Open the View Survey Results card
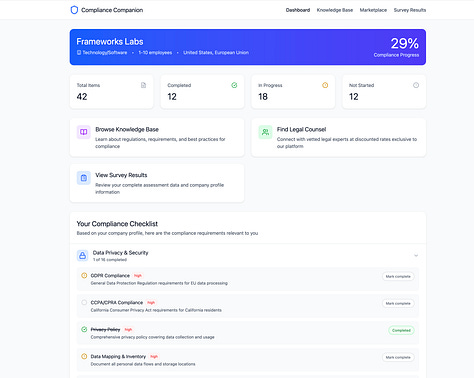This screenshot has width=474, height=378. point(157,183)
